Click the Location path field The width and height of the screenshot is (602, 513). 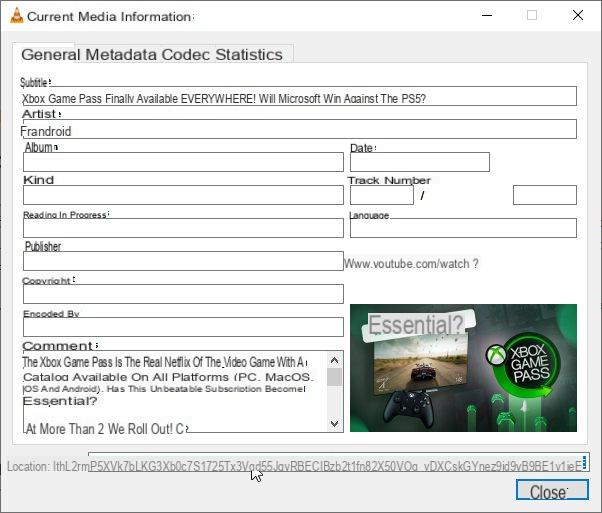pos(339,462)
